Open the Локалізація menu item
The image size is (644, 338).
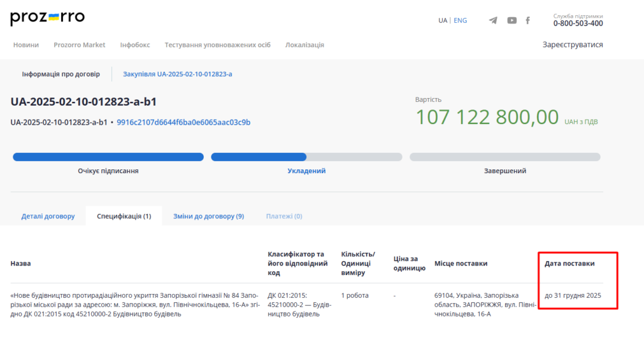[304, 45]
